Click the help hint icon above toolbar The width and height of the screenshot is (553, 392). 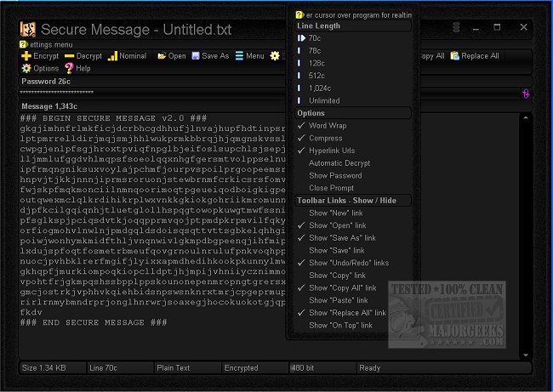23,44
